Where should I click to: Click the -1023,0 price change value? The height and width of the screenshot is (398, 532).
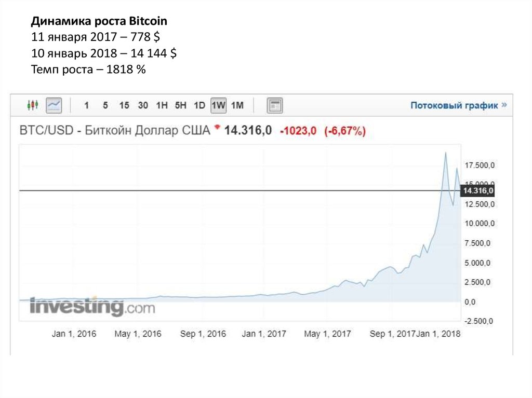(298, 131)
